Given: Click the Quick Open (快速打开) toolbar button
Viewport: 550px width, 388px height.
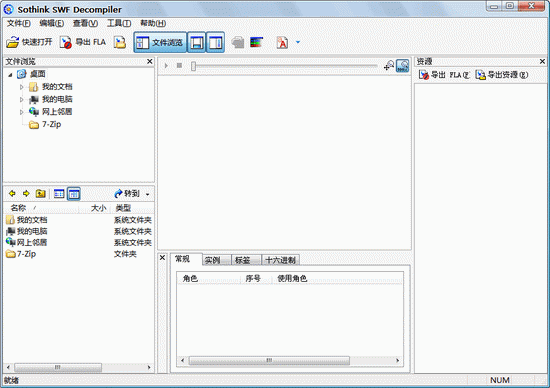Looking at the screenshot, I should [x=29, y=42].
